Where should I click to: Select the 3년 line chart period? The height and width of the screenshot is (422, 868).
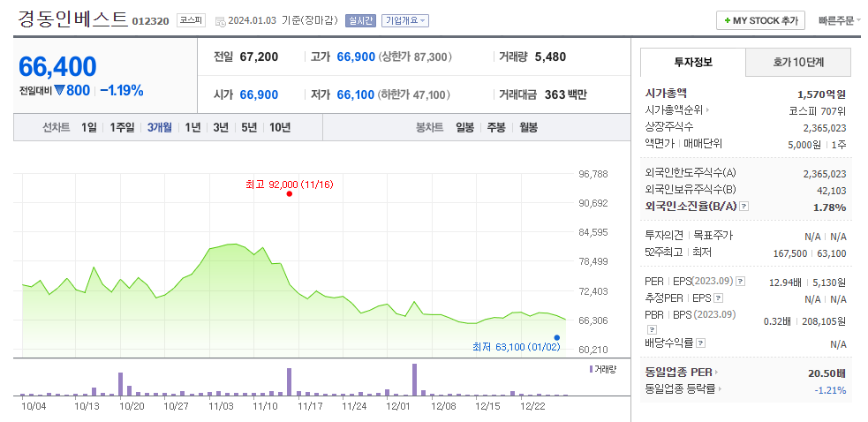tap(221, 127)
